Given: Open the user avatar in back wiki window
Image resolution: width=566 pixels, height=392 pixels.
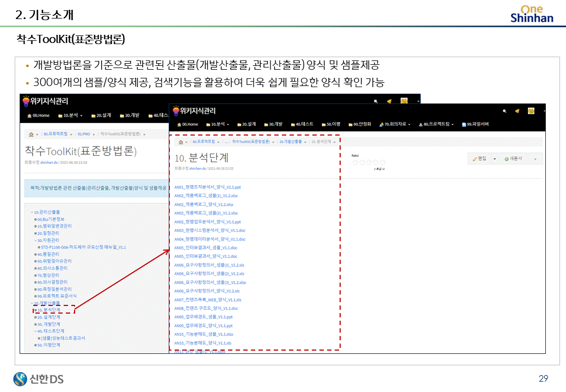Looking at the screenshot, I should tap(404, 101).
